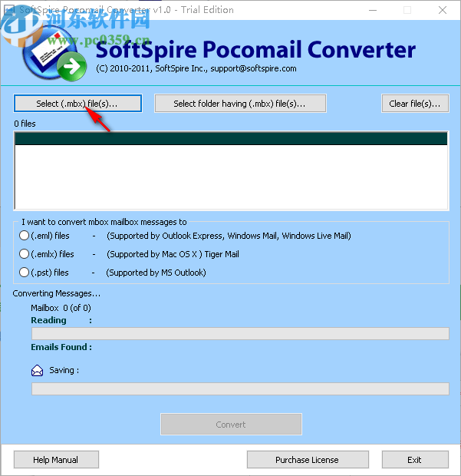Click the highlighted header row of file list
The width and height of the screenshot is (461, 476).
(x=231, y=138)
